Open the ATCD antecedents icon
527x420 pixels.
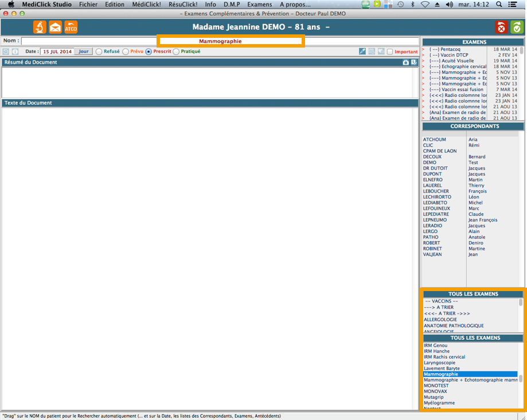tap(71, 27)
